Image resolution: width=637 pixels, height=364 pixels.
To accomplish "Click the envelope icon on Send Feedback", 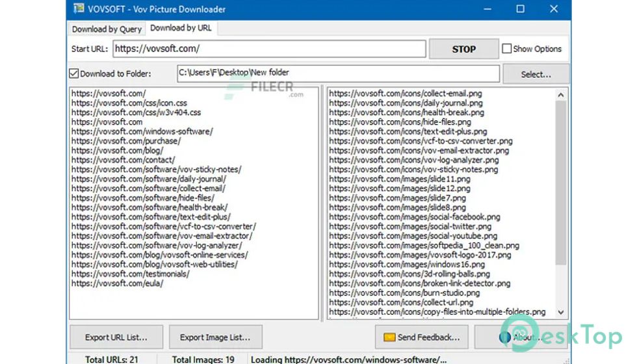I will pos(389,337).
